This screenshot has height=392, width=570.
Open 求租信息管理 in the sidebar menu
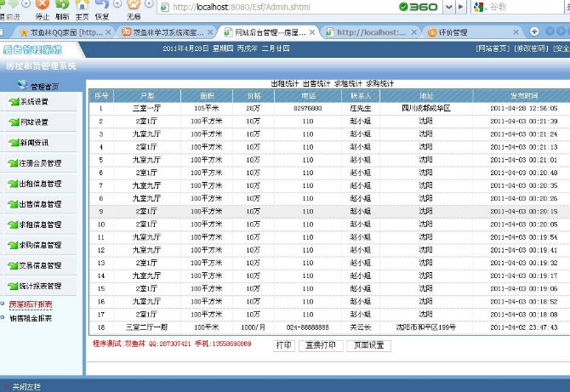click(40, 224)
